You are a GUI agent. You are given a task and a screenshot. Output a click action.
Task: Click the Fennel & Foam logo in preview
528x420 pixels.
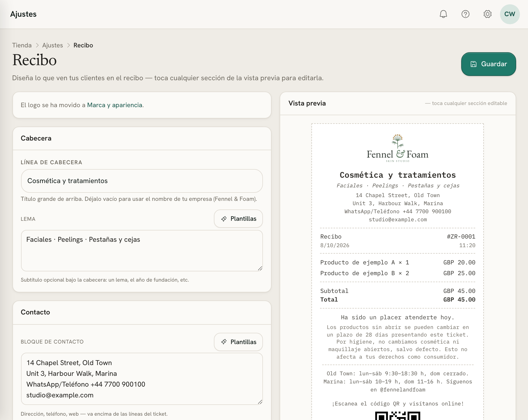click(x=398, y=148)
